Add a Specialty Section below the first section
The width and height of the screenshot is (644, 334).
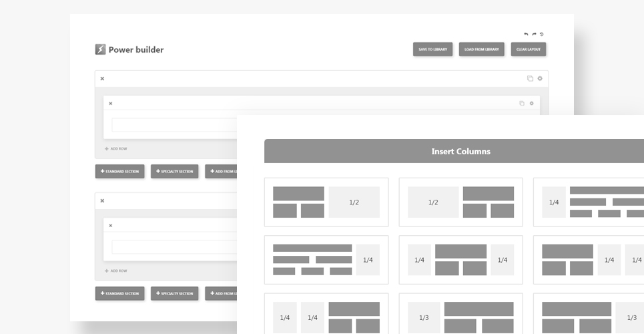tap(174, 172)
